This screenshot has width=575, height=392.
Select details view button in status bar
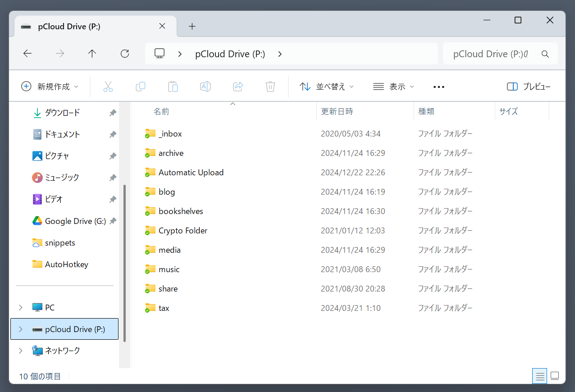coord(540,376)
